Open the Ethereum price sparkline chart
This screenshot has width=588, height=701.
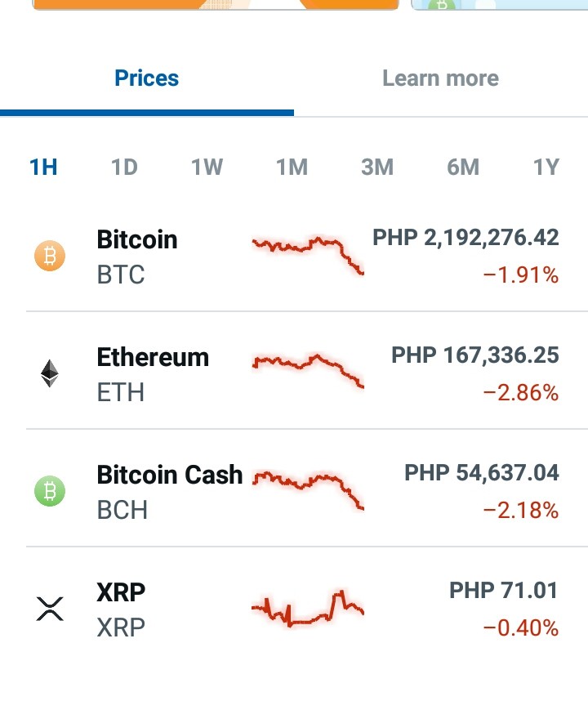[308, 371]
